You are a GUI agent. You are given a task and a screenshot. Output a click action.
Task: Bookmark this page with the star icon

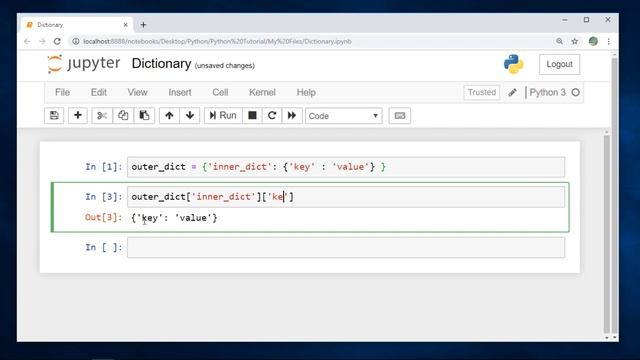point(575,41)
